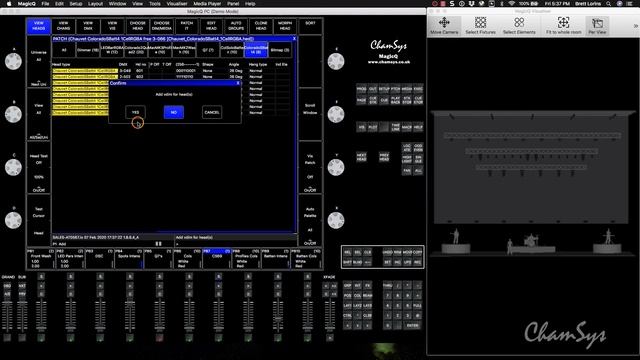This screenshot has height=360, width=640.
Task: Select the PB4 Spots Intens playback
Action: [129, 259]
